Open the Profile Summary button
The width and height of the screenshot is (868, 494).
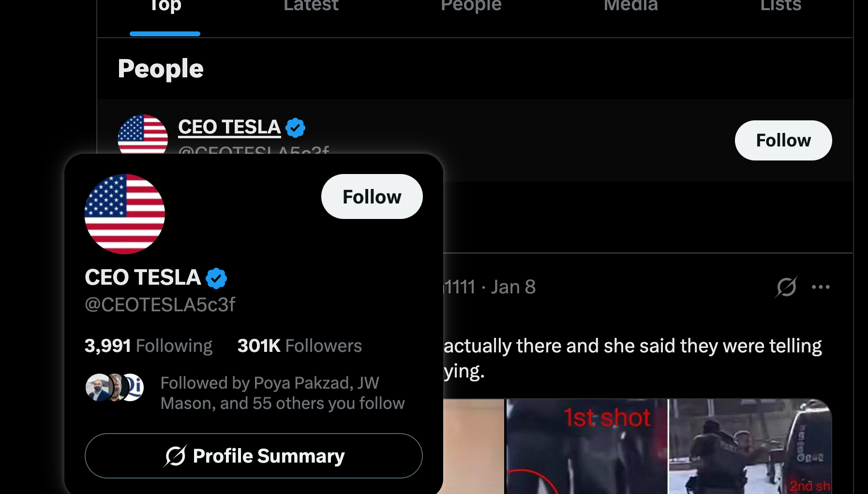point(254,456)
